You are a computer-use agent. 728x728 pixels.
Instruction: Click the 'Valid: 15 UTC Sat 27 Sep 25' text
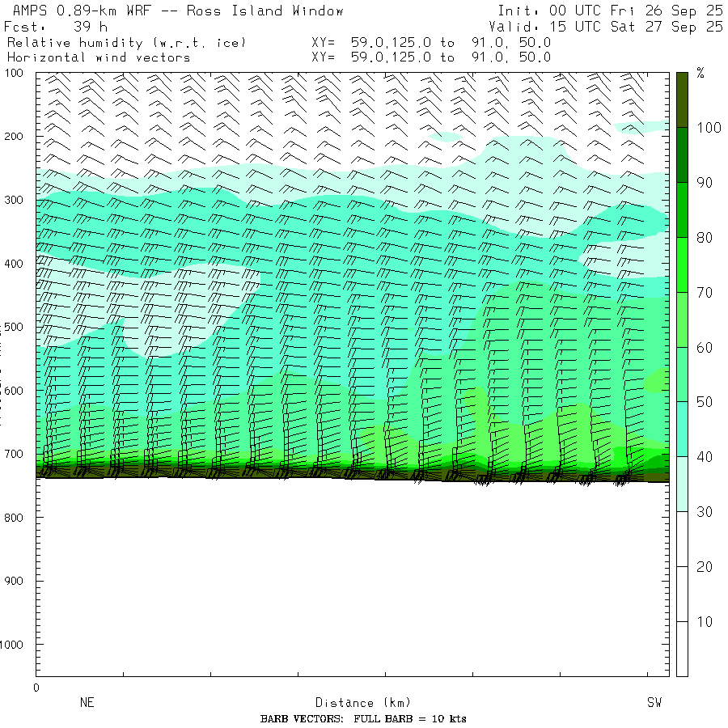tap(605, 27)
